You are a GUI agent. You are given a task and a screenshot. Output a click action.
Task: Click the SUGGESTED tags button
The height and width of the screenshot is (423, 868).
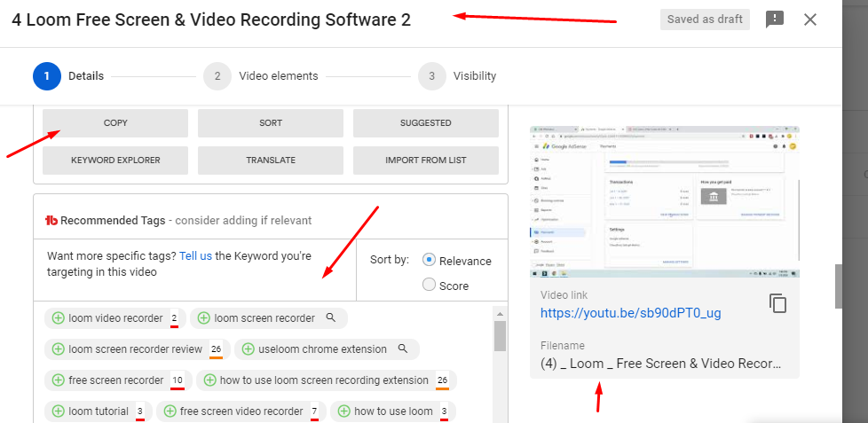pos(426,122)
